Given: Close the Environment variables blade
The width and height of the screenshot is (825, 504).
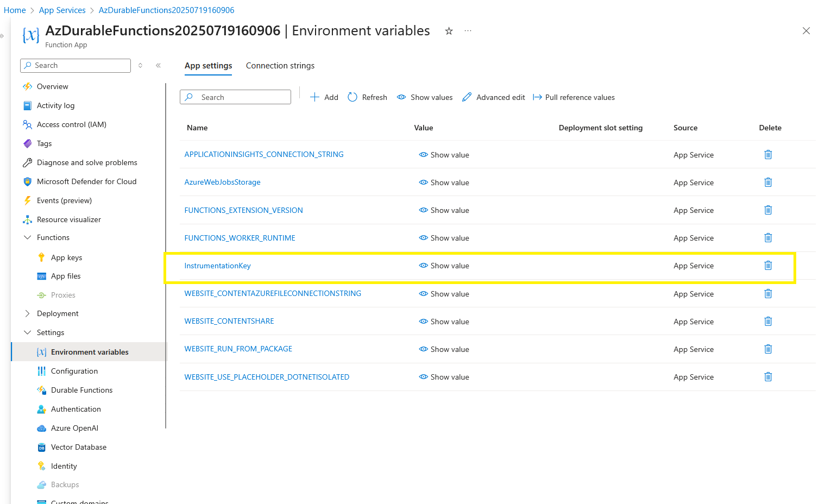Looking at the screenshot, I should (806, 31).
